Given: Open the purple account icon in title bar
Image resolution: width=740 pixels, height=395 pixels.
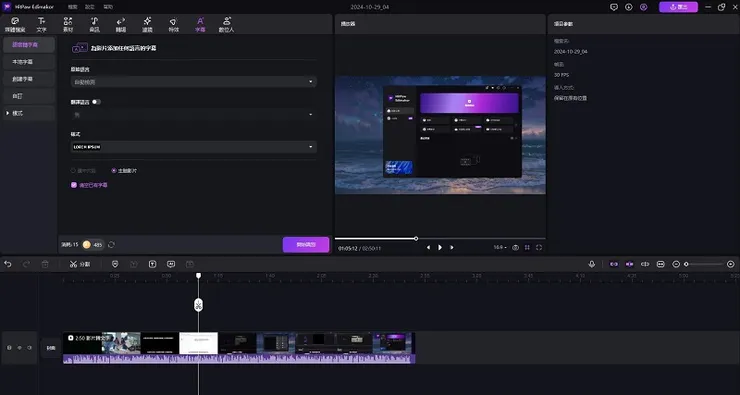Looking at the screenshot, I should coord(644,7).
